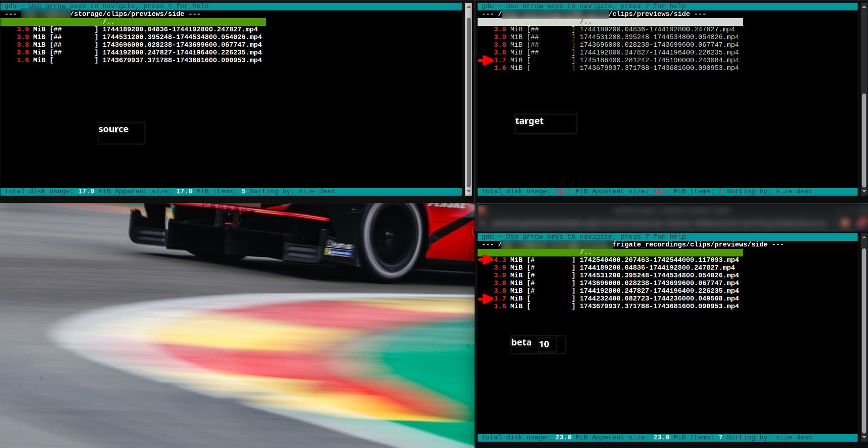Select 1743696000.028238 file in the top-right target window
This screenshot has width=868, height=448.
616,44
